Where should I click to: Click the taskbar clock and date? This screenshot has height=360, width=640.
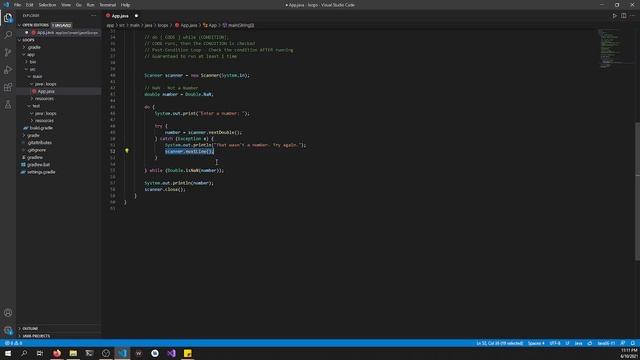pos(629,353)
